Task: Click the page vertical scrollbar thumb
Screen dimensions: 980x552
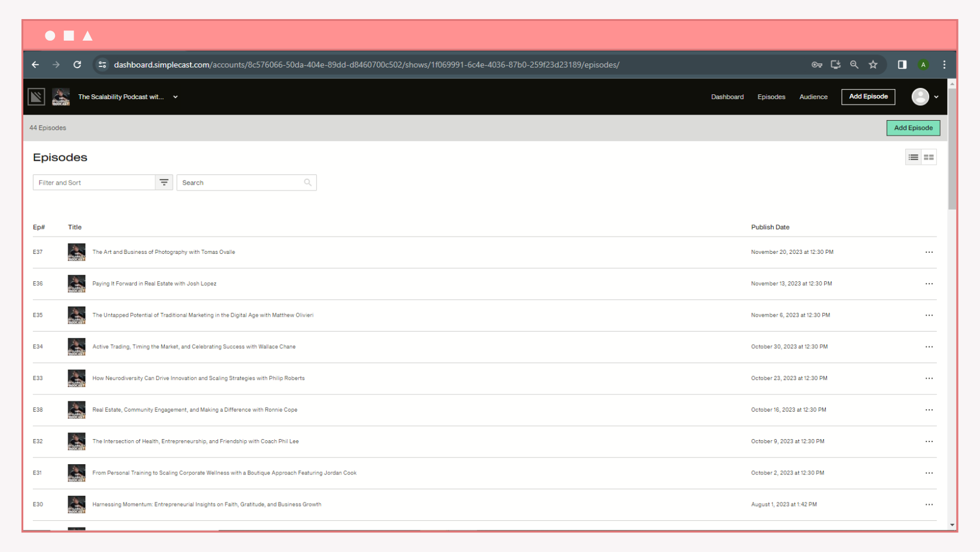Action: click(952, 149)
